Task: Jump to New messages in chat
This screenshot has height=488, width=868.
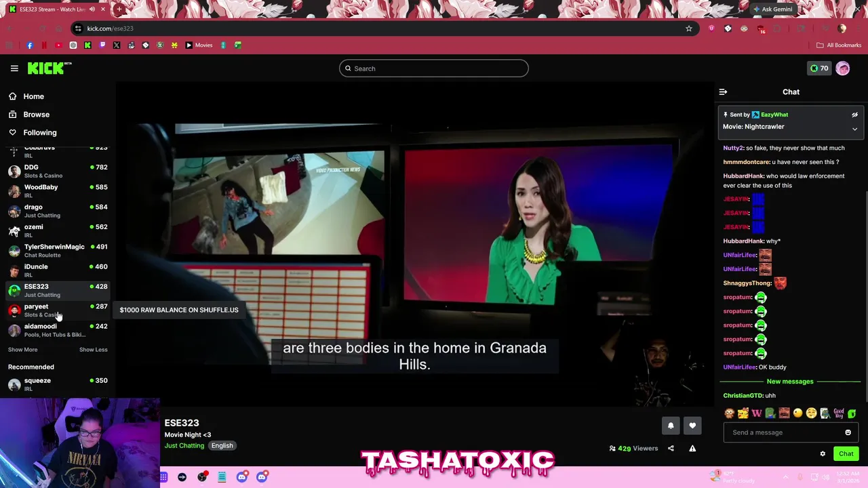Action: click(789, 382)
